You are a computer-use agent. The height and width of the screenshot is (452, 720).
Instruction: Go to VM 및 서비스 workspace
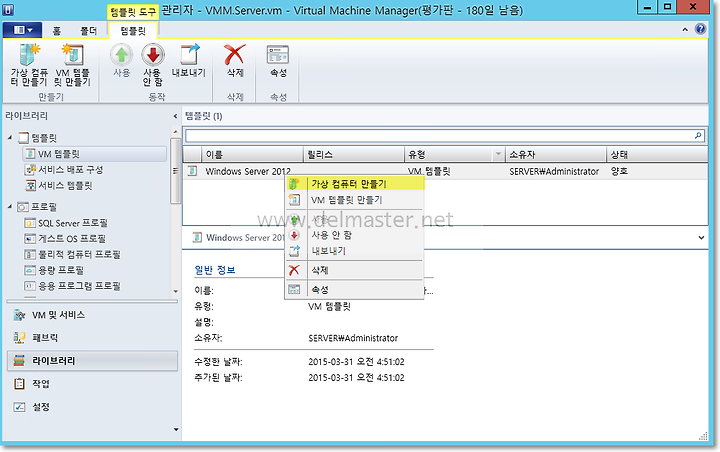(92, 315)
